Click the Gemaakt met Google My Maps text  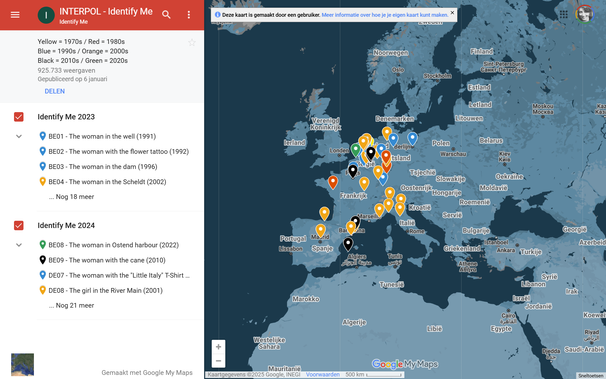147,372
